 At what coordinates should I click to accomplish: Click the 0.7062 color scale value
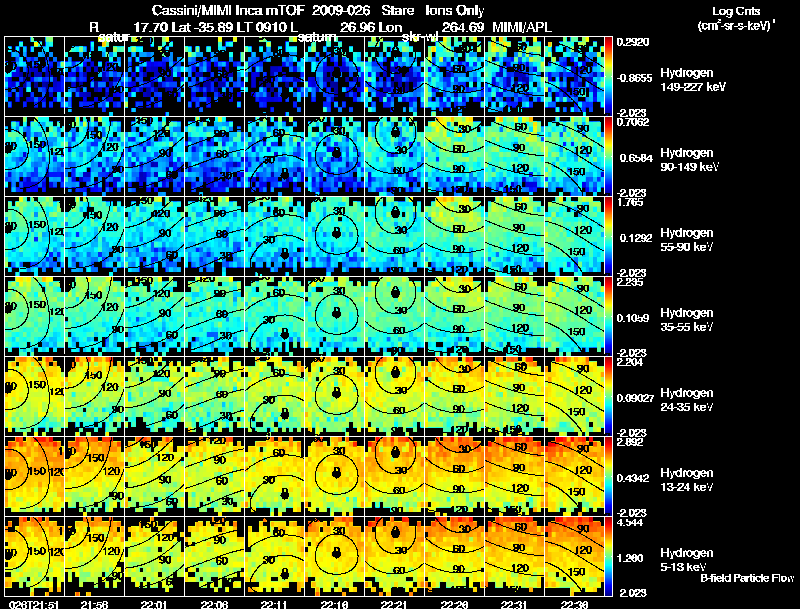tap(633, 121)
